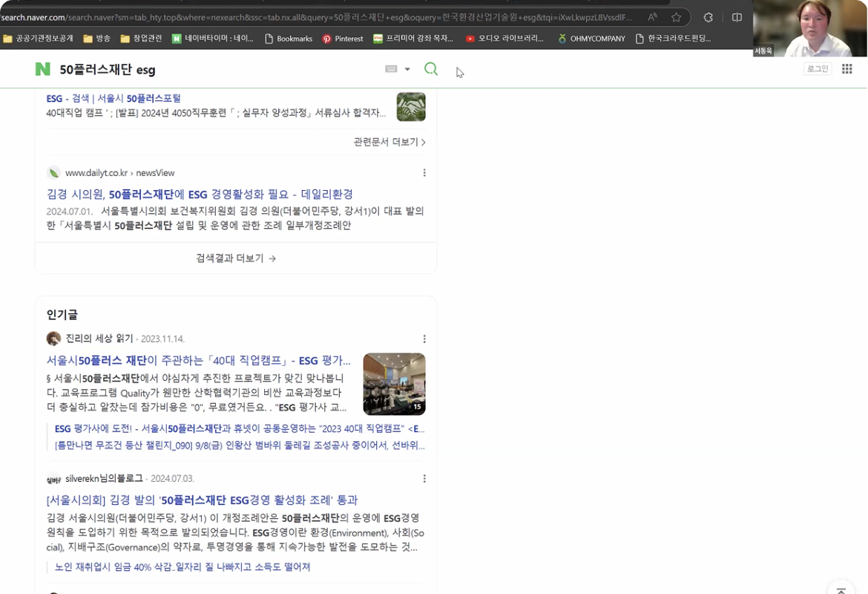Click the 인기글 section heading
Screen dimensions: 868x594
[x=62, y=315]
